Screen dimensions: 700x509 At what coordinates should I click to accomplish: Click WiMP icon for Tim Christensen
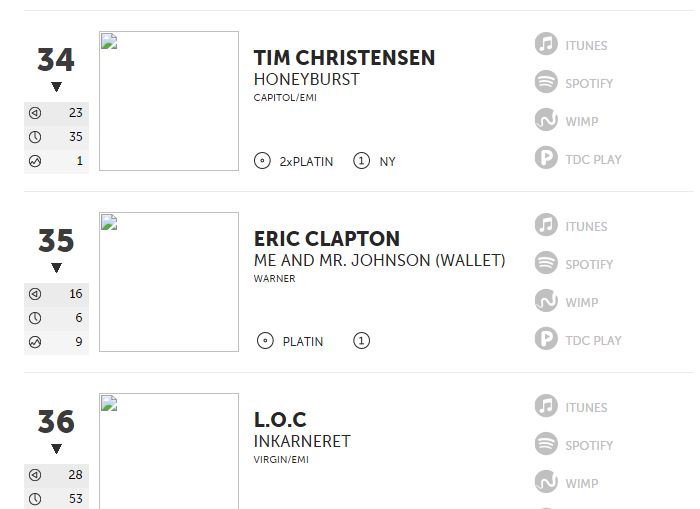(546, 120)
